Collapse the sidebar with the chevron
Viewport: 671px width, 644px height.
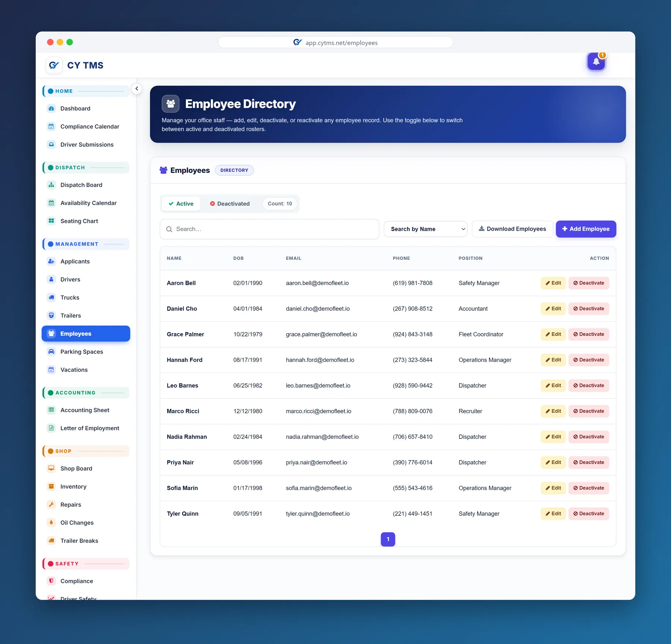(137, 89)
